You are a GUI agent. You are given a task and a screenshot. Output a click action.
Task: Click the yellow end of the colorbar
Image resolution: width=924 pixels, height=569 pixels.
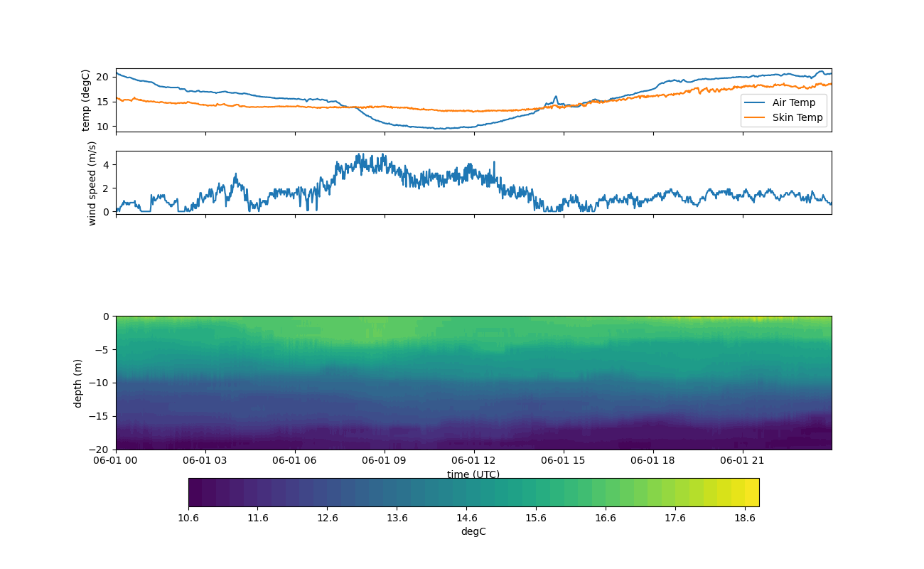[x=752, y=492]
